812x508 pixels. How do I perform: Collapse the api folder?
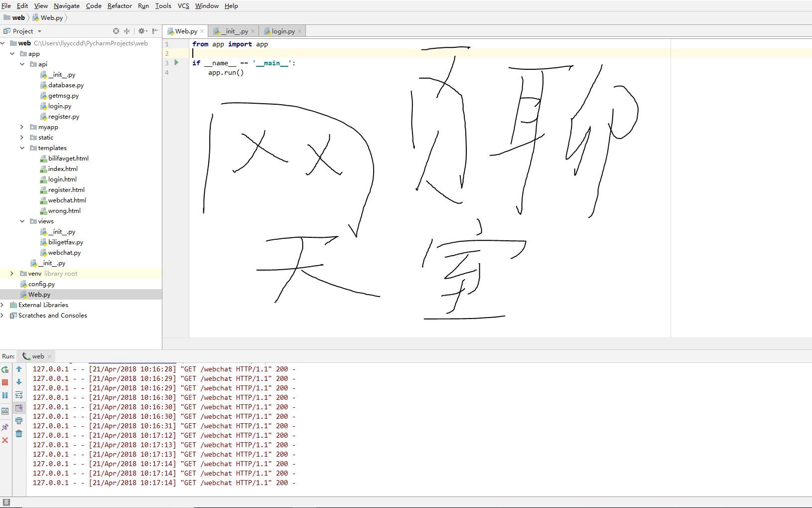click(22, 64)
